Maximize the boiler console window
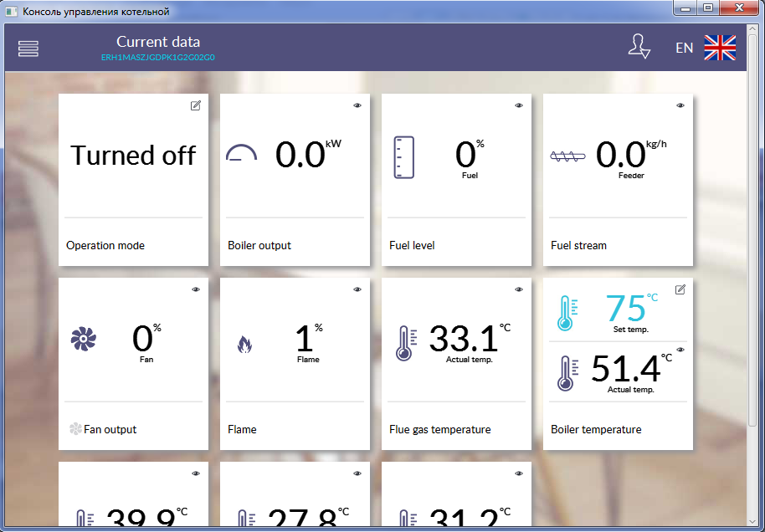Viewport: 765px width, 532px height. tap(708, 8)
